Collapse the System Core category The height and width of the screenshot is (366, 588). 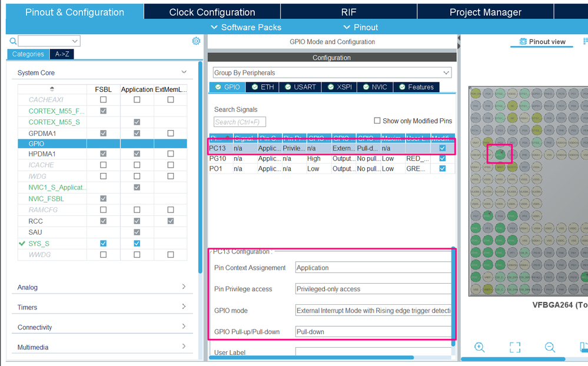click(184, 72)
